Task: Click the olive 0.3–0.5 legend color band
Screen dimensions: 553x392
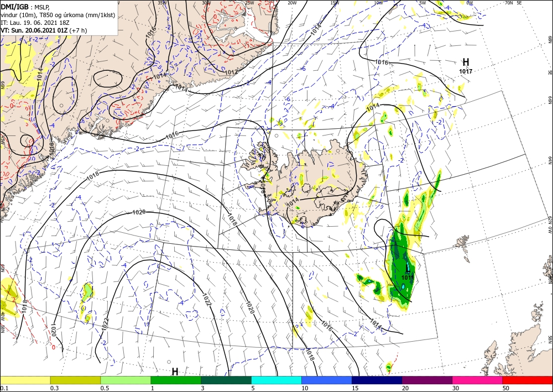Action: click(x=75, y=380)
